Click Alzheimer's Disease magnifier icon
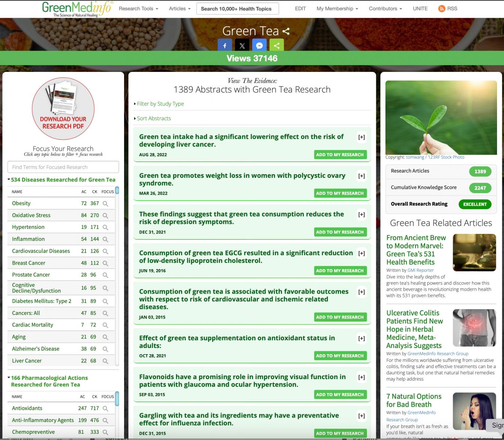The image size is (504, 440). pyautogui.click(x=105, y=349)
